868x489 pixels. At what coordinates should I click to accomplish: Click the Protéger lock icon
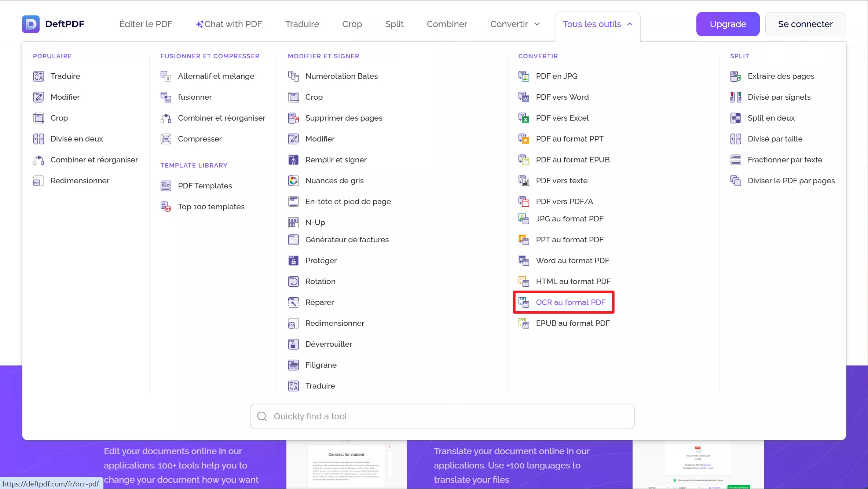293,261
